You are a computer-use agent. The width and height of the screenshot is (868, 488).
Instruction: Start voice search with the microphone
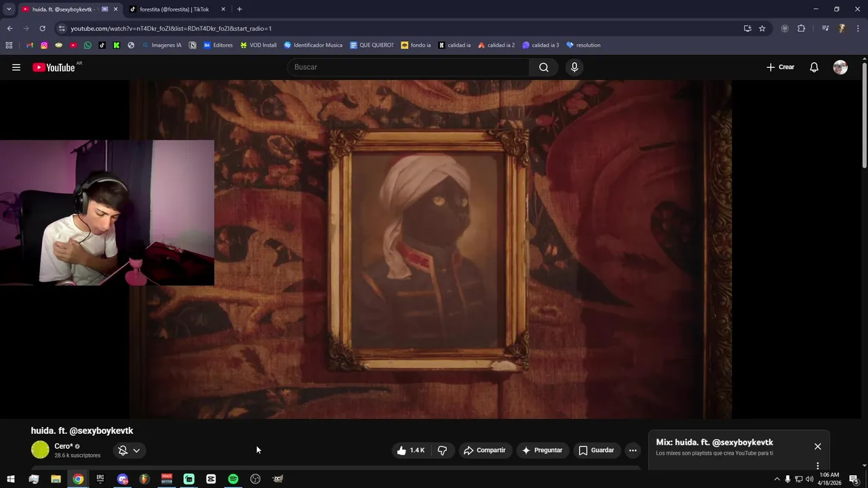(x=574, y=67)
